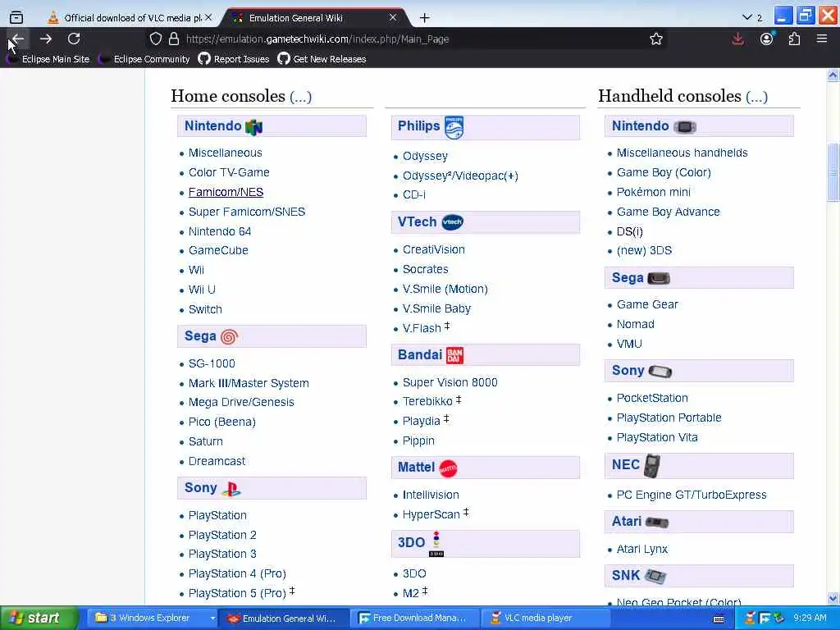
Task: Switch to the VLC download tab
Action: (x=129, y=18)
